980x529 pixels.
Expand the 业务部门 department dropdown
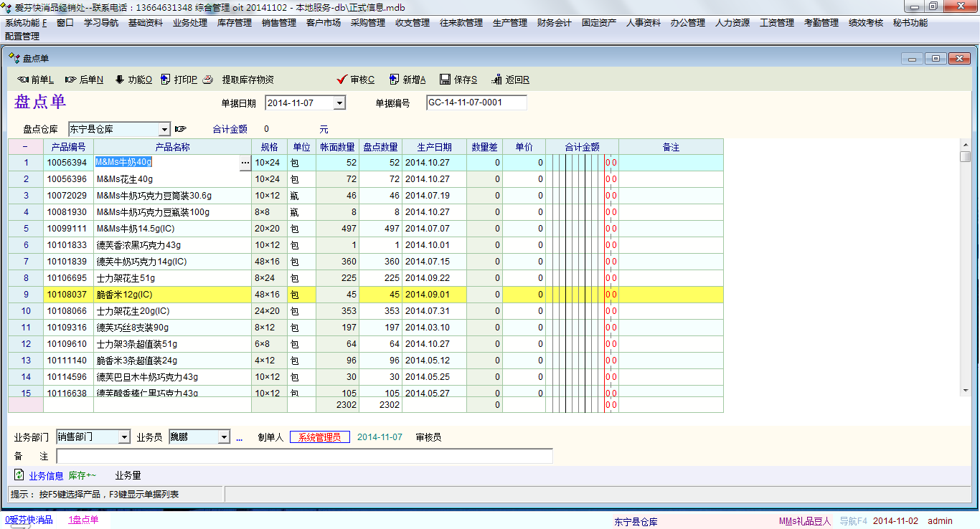coord(124,437)
